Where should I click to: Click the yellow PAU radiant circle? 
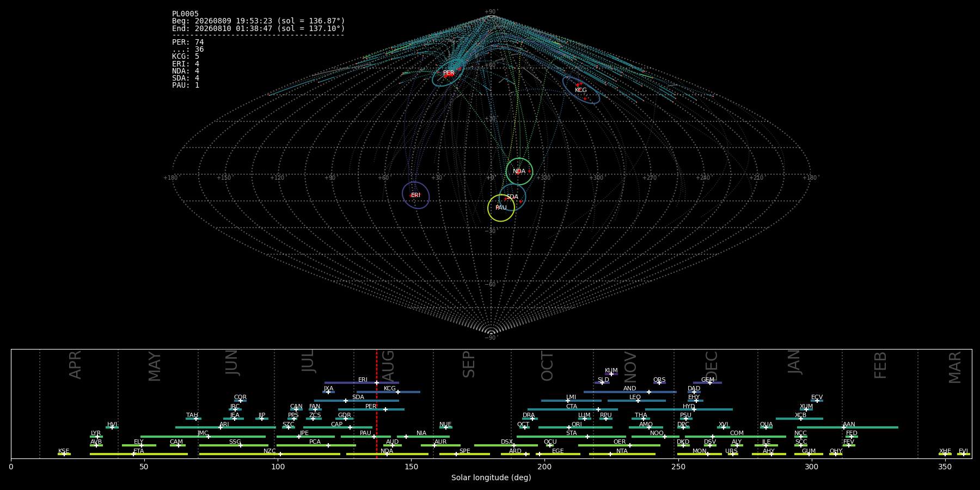tap(501, 207)
